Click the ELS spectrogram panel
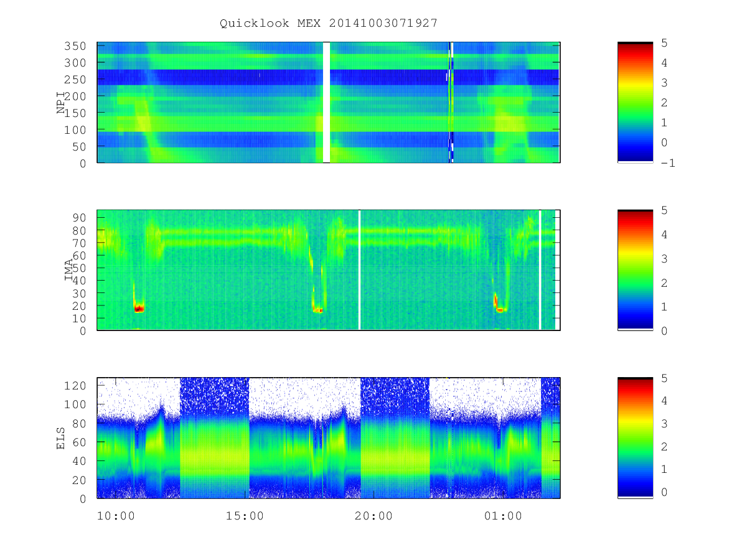Image resolution: width=747 pixels, height=560 pixels. (x=329, y=438)
